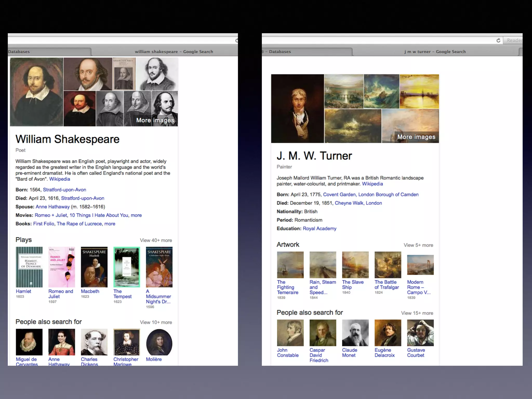Expand View 40+ more plays
The height and width of the screenshot is (399, 532).
pos(156,240)
